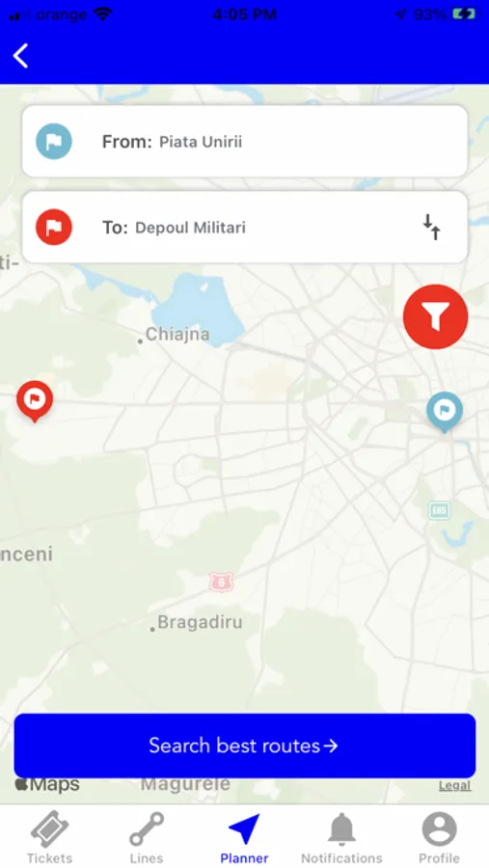Tap the back arrow in the header
The height and width of the screenshot is (868, 489).
21,56
